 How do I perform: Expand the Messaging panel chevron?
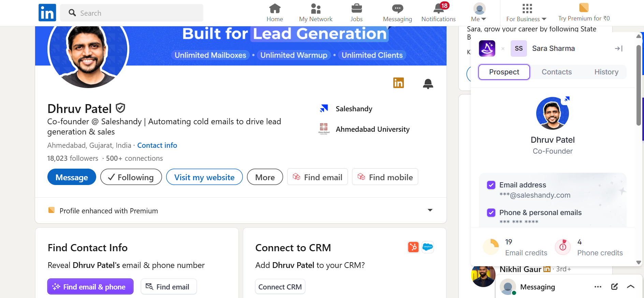tap(631, 287)
